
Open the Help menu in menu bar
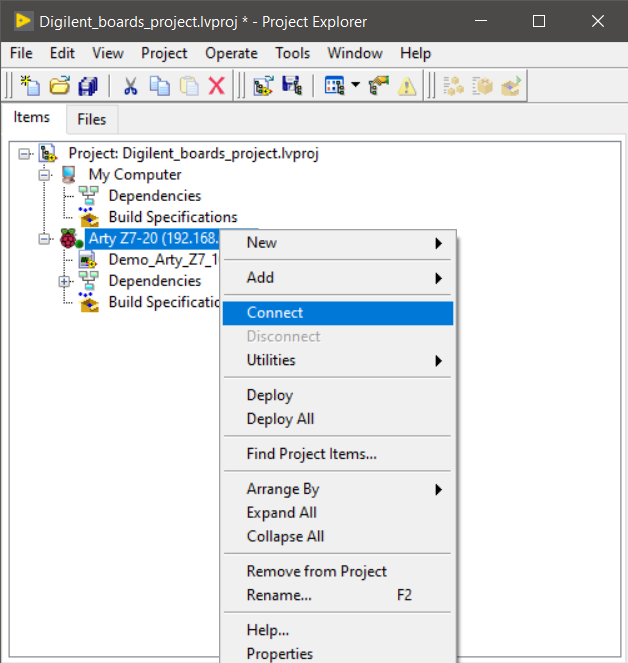(415, 53)
